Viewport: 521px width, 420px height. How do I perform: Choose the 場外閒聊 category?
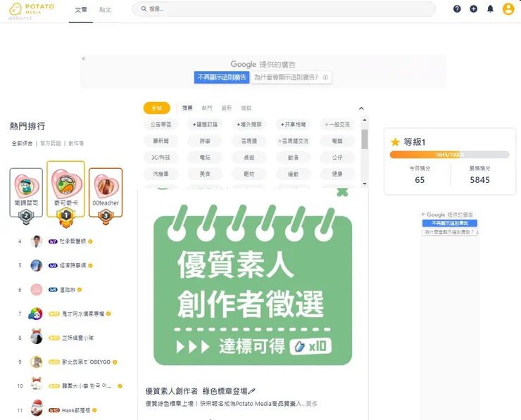[x=249, y=125]
